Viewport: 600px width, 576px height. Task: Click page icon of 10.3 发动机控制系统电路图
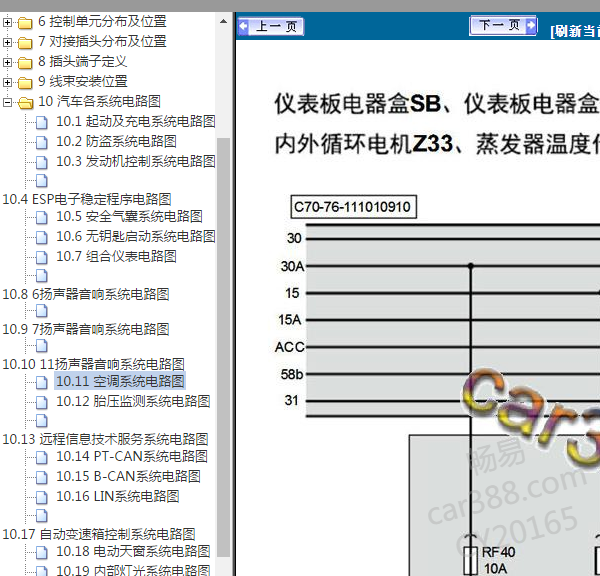42,162
